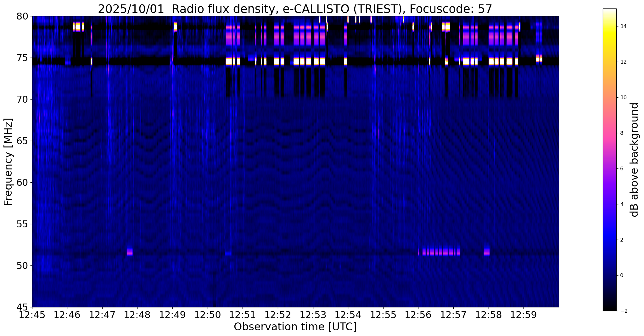This screenshot has width=644, height=336.
Task: Click the 50 MHz frequency tick label
Action: pyautogui.click(x=22, y=266)
